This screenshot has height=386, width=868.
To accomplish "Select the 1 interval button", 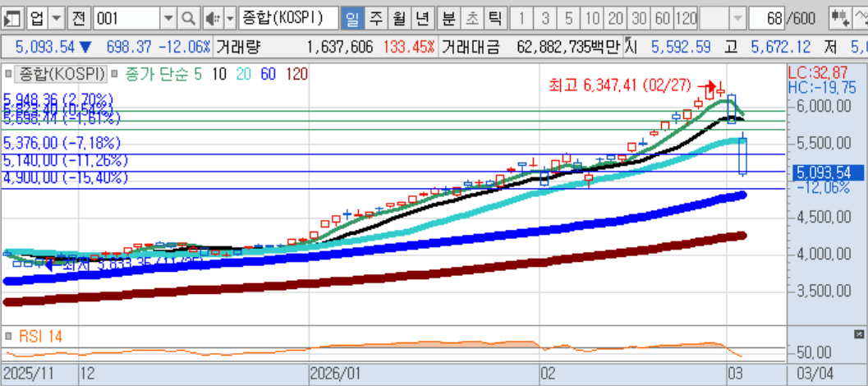I will point(521,19).
